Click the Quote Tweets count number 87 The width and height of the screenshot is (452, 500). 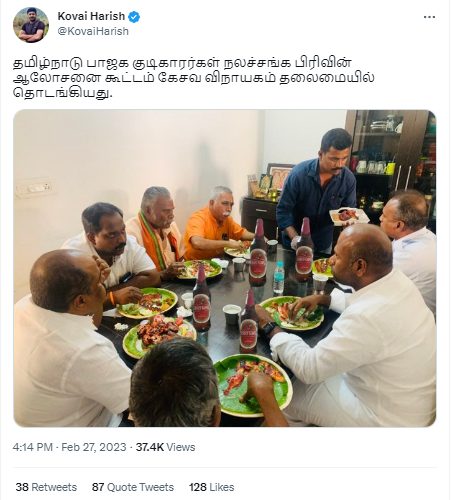pyautogui.click(x=98, y=487)
